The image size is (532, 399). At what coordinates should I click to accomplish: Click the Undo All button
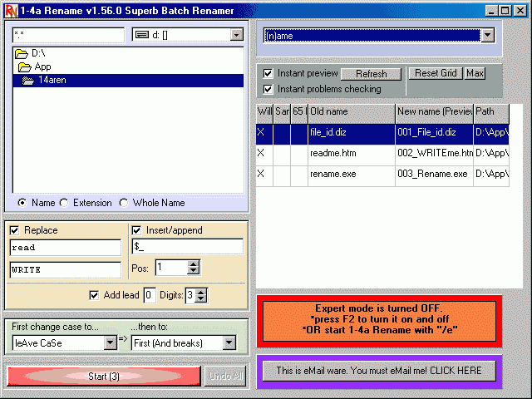click(225, 377)
